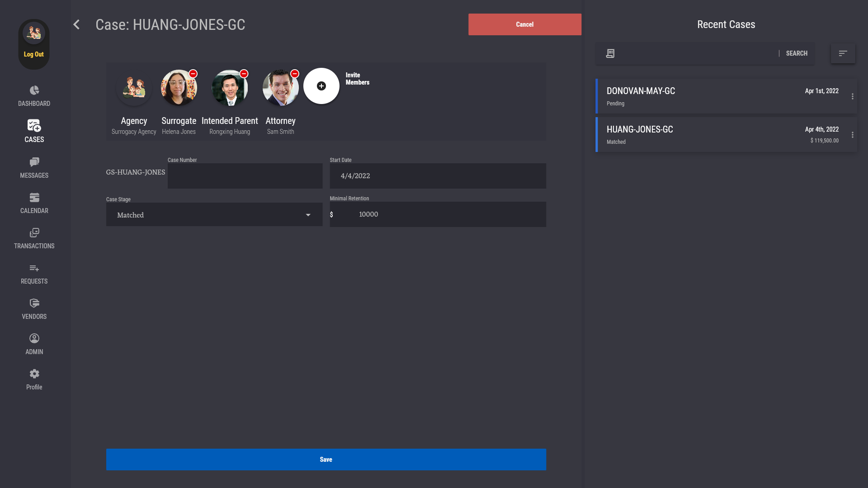Navigate to Transactions section
This screenshot has height=488, width=868.
coord(34,238)
